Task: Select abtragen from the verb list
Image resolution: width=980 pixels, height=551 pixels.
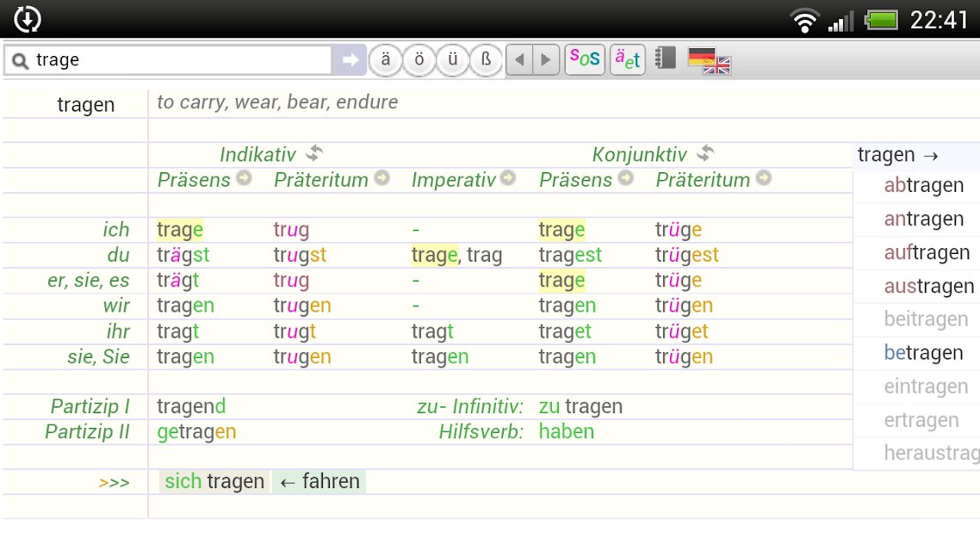Action: pos(924,186)
